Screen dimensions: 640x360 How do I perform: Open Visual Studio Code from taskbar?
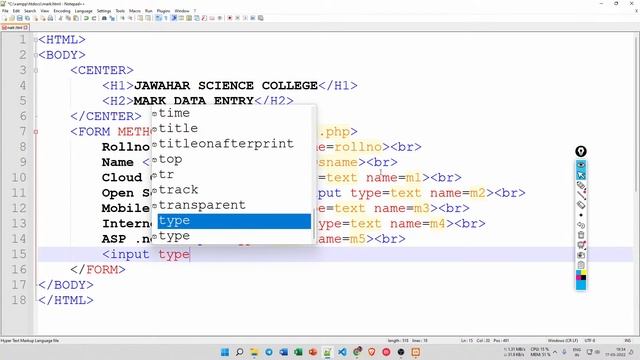click(342, 352)
